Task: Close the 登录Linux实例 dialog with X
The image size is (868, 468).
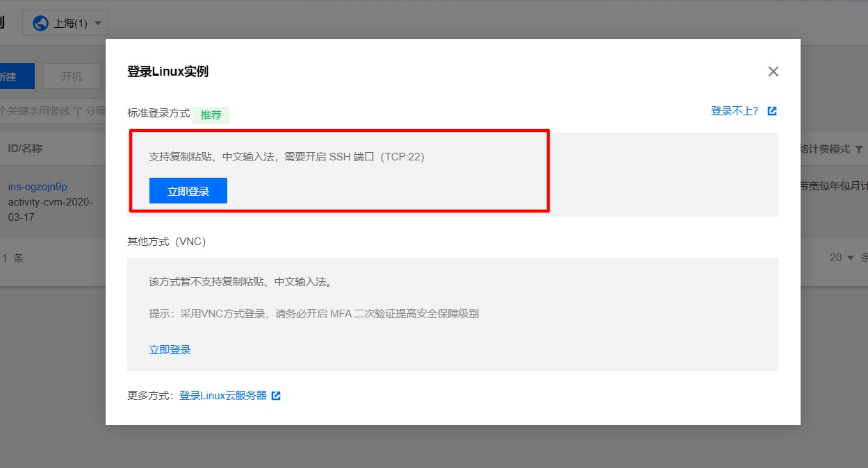Action: (773, 72)
